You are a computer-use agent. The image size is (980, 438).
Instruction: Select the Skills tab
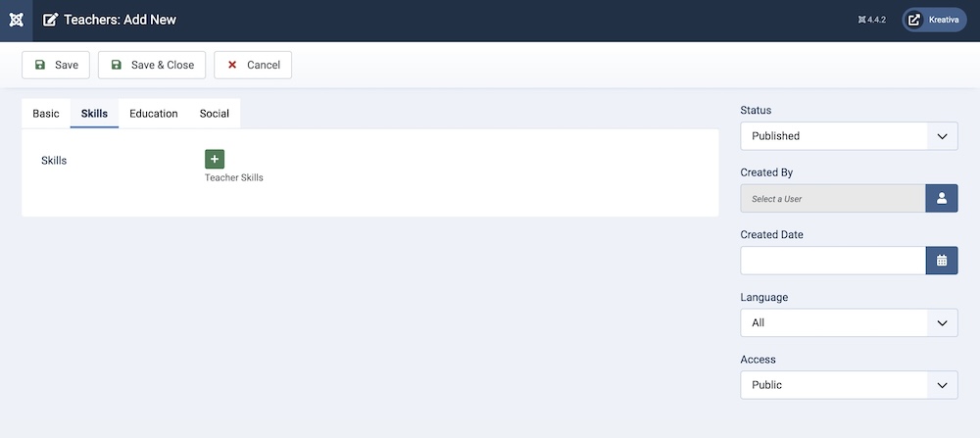pyautogui.click(x=94, y=113)
